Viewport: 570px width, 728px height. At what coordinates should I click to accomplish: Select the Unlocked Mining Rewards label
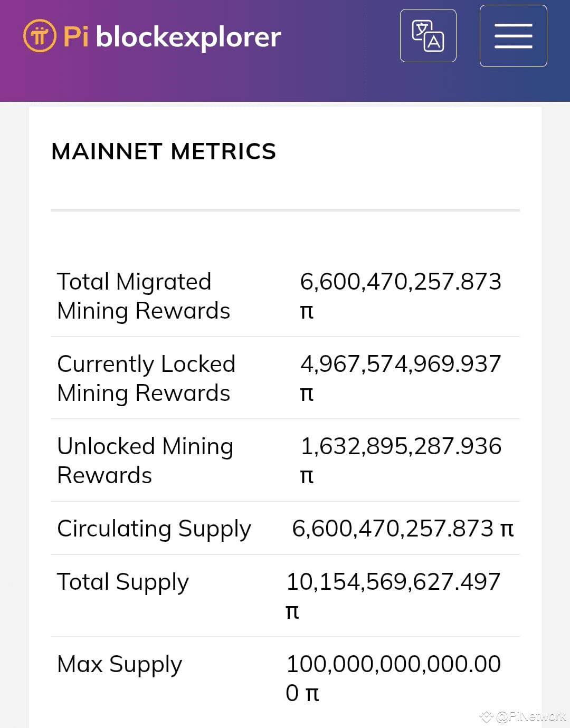pos(146,460)
